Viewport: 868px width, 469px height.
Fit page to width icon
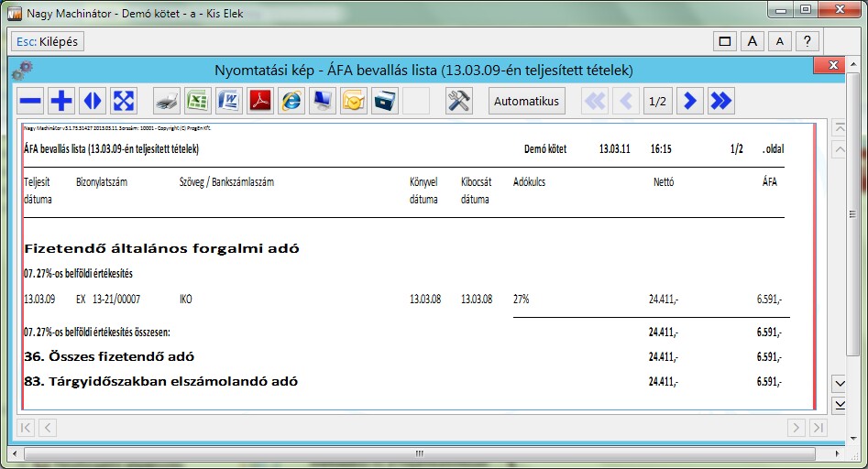point(93,101)
